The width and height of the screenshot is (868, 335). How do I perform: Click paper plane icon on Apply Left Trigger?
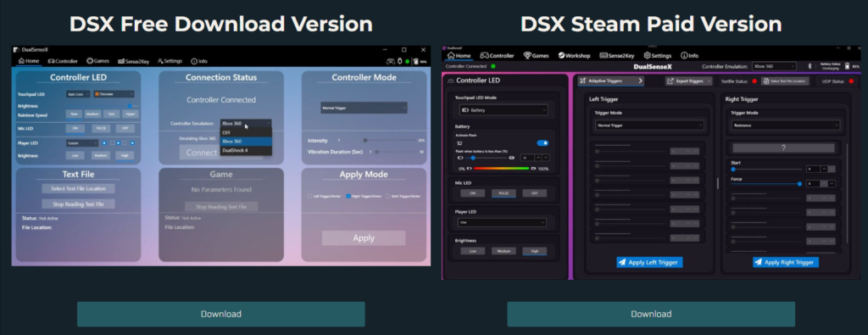coord(622,262)
